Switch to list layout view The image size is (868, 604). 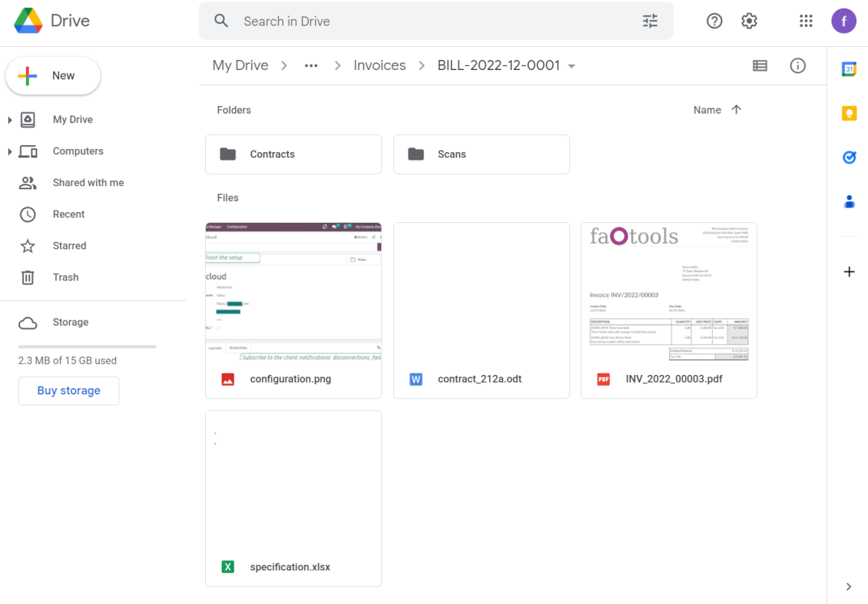760,66
